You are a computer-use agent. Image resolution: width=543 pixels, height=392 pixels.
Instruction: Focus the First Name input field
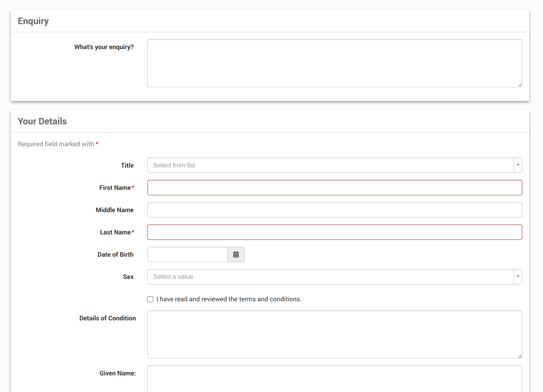(335, 188)
